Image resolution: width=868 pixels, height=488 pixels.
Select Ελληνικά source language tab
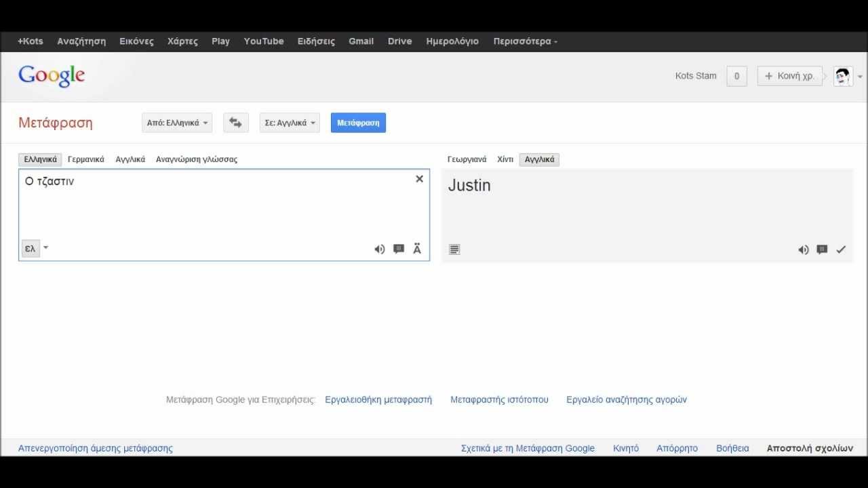(40, 159)
